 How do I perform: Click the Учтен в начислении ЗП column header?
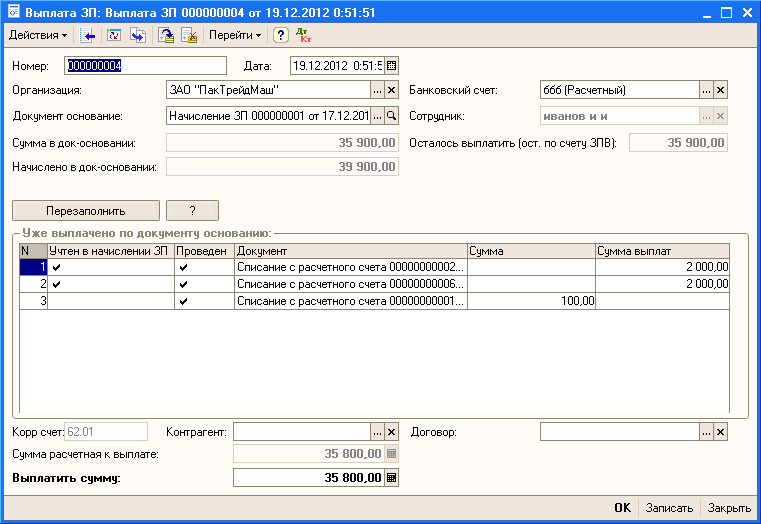point(111,251)
